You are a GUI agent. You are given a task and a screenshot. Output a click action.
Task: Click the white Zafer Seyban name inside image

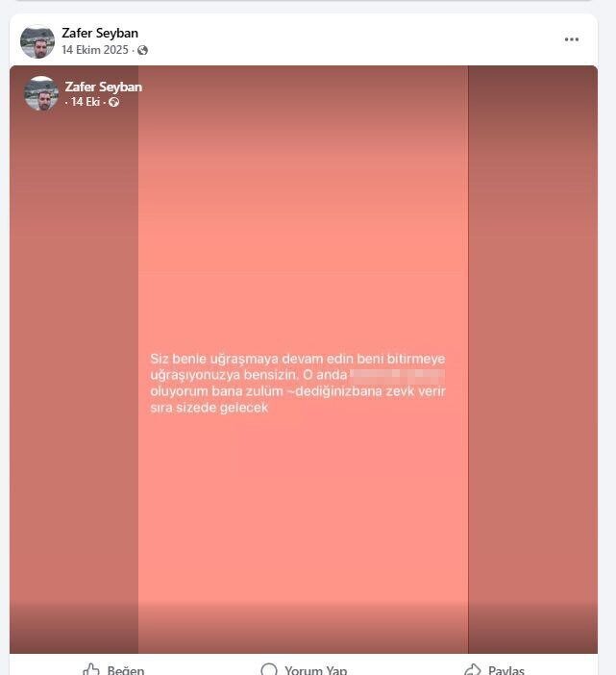click(103, 87)
